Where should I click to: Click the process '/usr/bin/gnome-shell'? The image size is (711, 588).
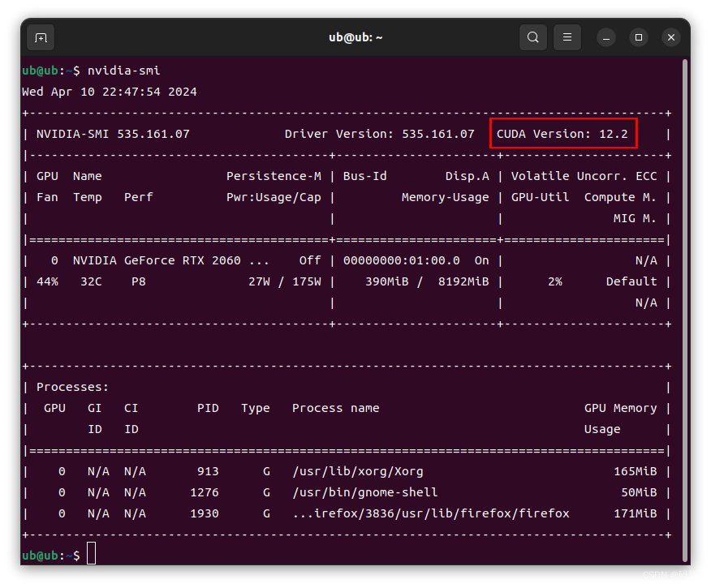point(365,492)
